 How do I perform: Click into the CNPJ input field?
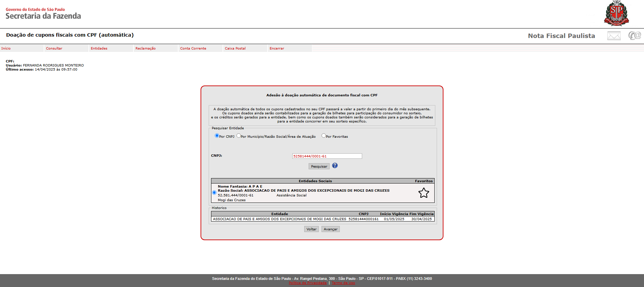327,156
